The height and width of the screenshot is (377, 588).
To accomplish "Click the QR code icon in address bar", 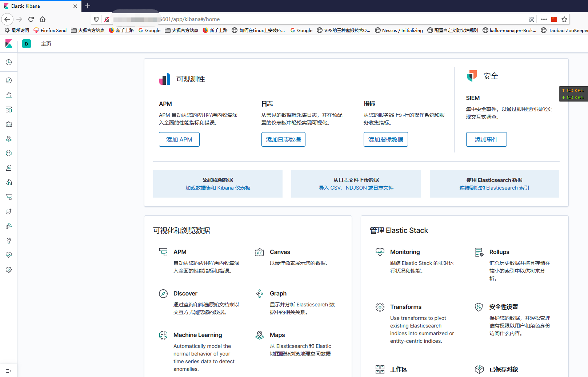I will point(531,19).
